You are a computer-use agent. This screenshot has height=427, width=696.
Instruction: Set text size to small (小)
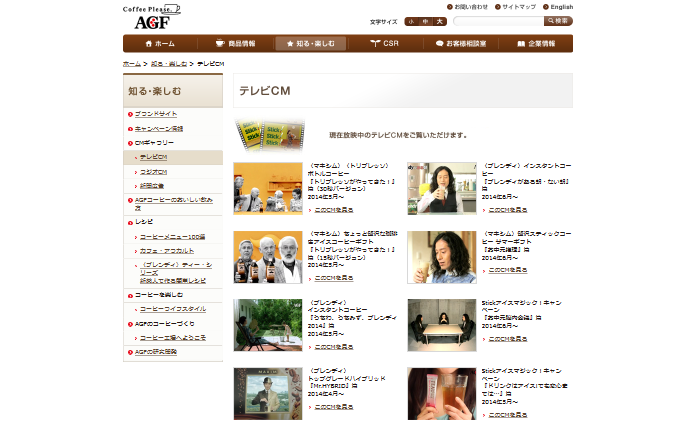[411, 21]
